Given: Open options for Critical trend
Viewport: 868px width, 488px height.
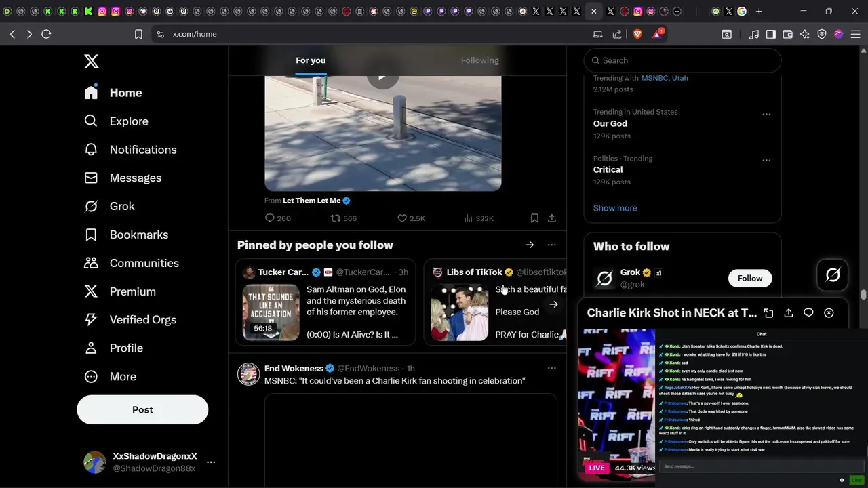Looking at the screenshot, I should pos(766,161).
